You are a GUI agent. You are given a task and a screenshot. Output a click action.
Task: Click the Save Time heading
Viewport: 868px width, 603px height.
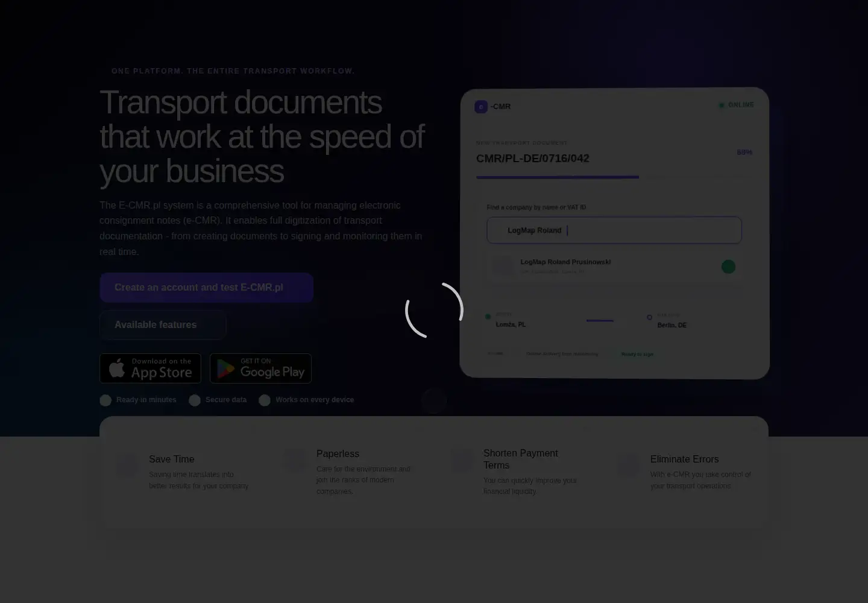pos(172,459)
